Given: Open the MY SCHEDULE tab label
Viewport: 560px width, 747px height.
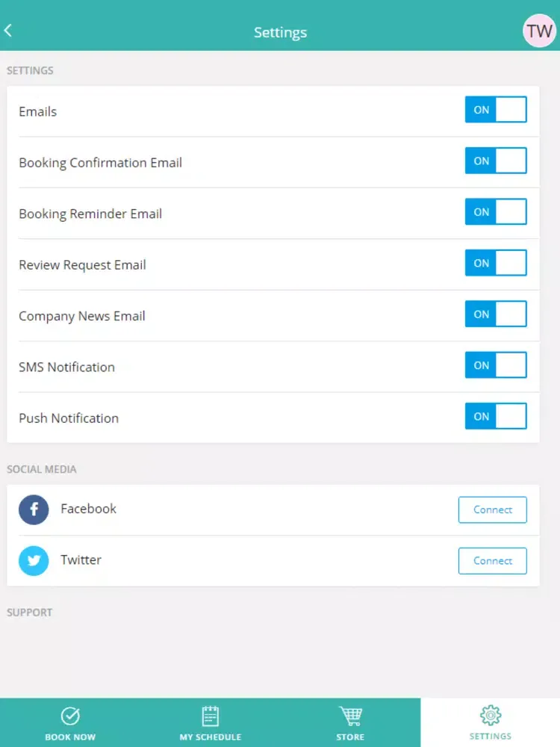Looking at the screenshot, I should tap(210, 737).
